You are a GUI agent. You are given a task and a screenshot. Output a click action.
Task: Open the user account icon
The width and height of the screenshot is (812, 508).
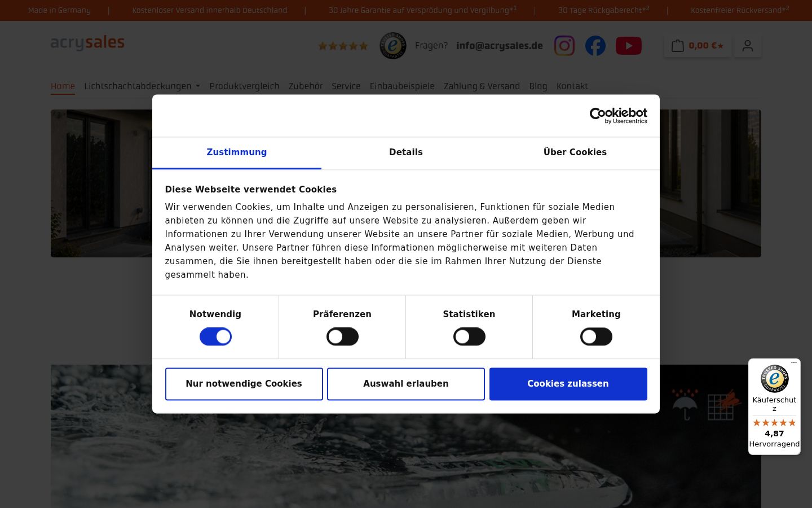747,46
